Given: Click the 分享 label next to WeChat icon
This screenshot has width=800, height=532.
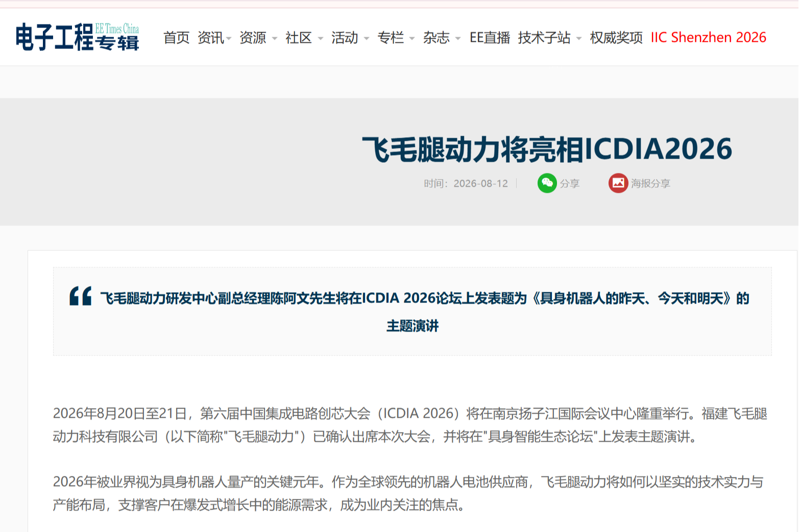Looking at the screenshot, I should point(570,184).
